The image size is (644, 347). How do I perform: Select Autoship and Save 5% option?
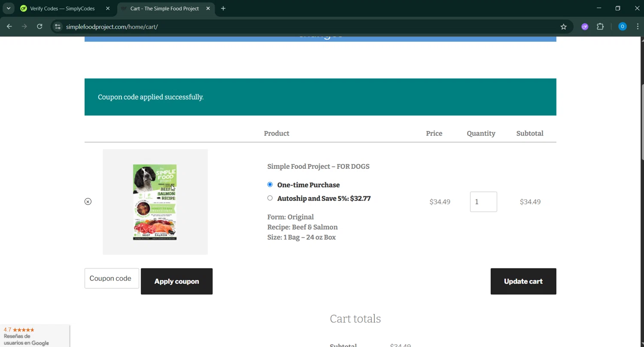coord(270,198)
